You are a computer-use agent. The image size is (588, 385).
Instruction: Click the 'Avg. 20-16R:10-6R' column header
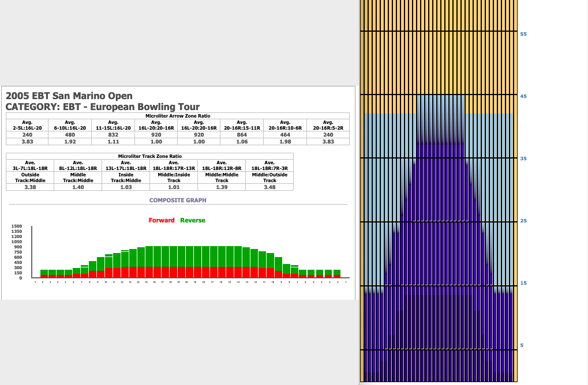285,125
